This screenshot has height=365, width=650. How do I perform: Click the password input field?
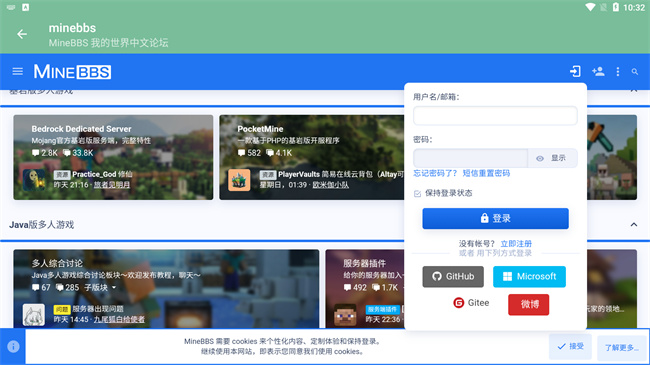[x=470, y=158]
